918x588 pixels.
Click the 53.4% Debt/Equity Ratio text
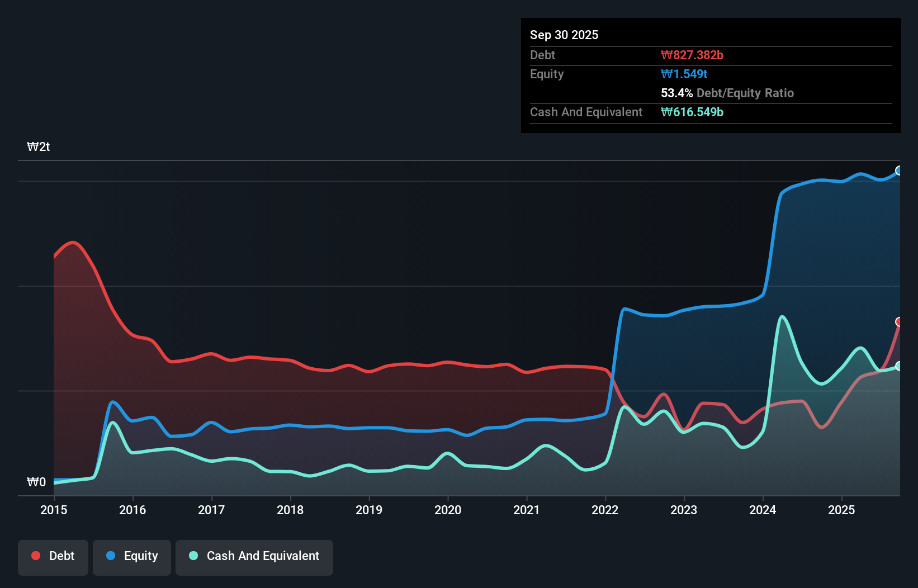coord(727,93)
